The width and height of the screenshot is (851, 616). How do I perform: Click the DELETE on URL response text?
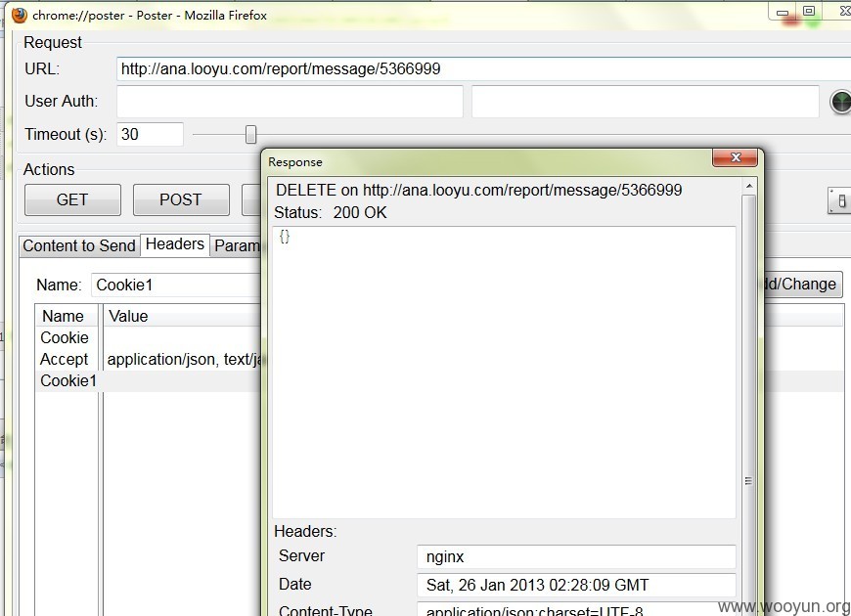[x=478, y=190]
